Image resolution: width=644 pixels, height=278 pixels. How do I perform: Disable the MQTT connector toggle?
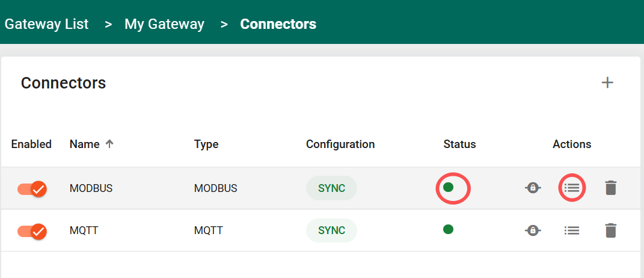pos(32,230)
